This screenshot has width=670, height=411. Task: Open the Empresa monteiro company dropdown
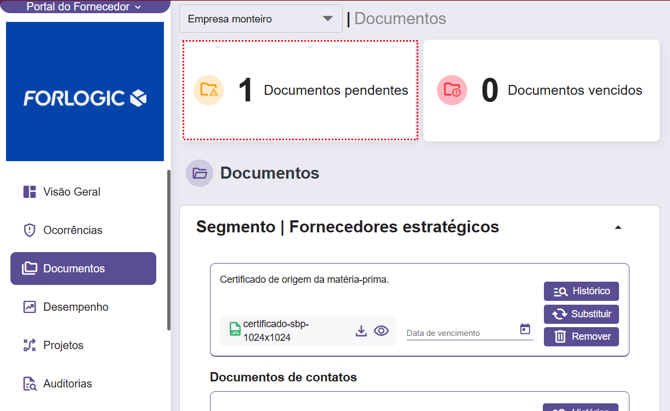pyautogui.click(x=261, y=19)
